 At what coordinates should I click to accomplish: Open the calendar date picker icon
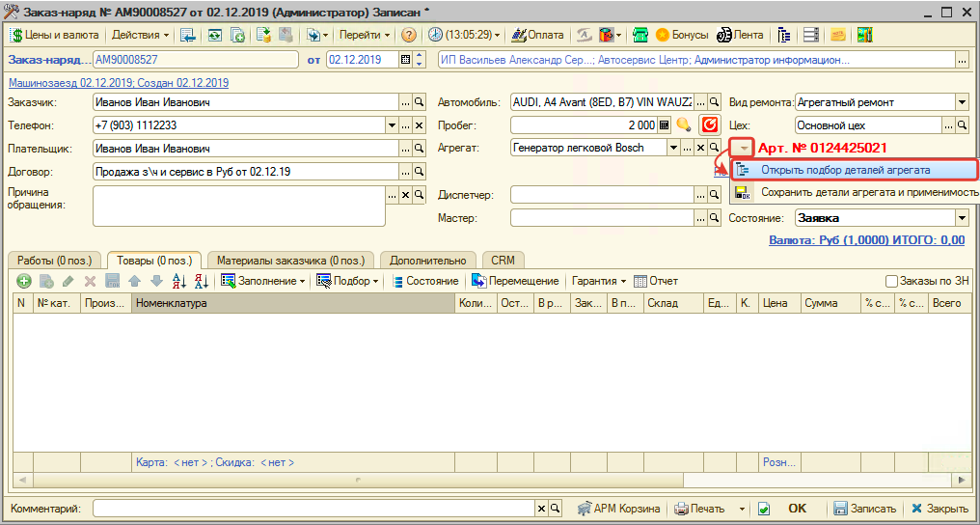405,60
